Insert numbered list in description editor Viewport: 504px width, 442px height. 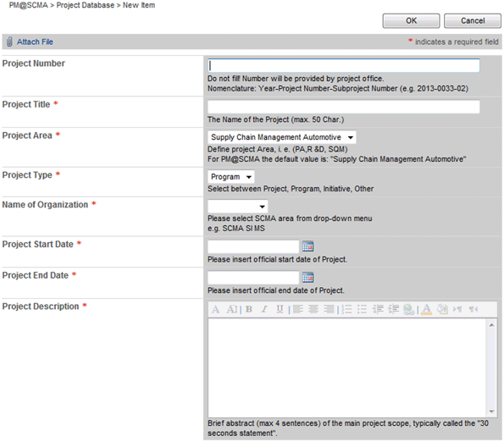pos(346,309)
